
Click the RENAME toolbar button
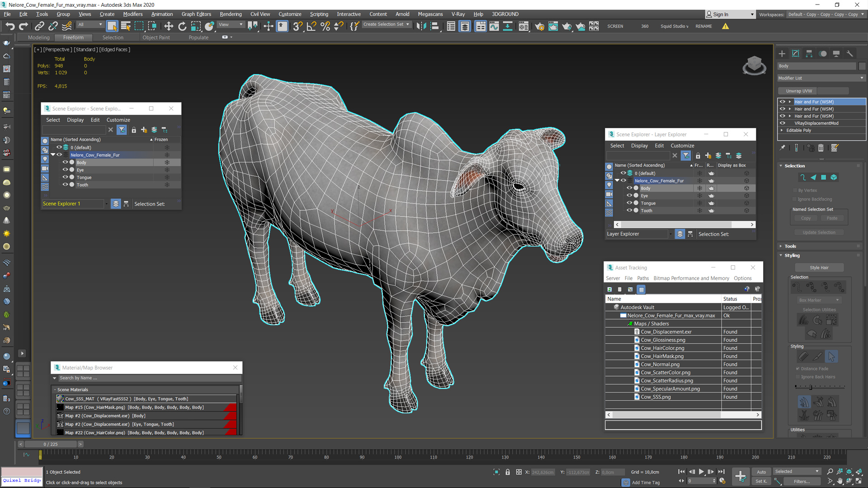coord(703,26)
